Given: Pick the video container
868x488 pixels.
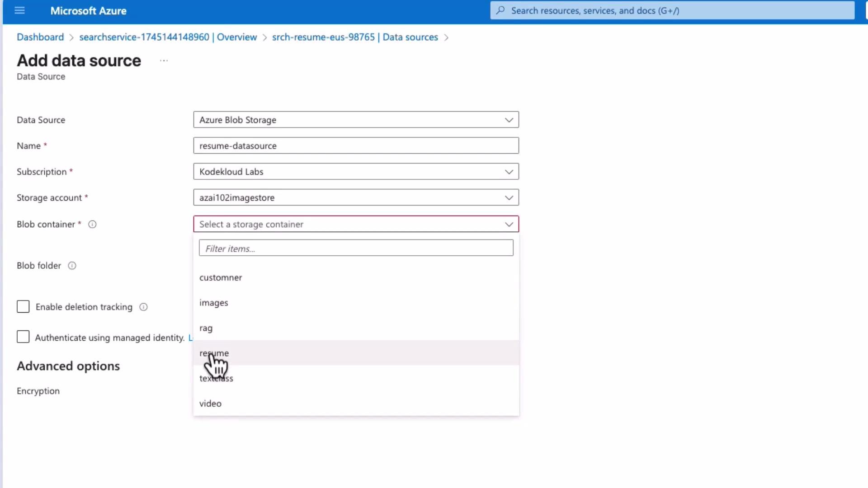Looking at the screenshot, I should pos(356,404).
